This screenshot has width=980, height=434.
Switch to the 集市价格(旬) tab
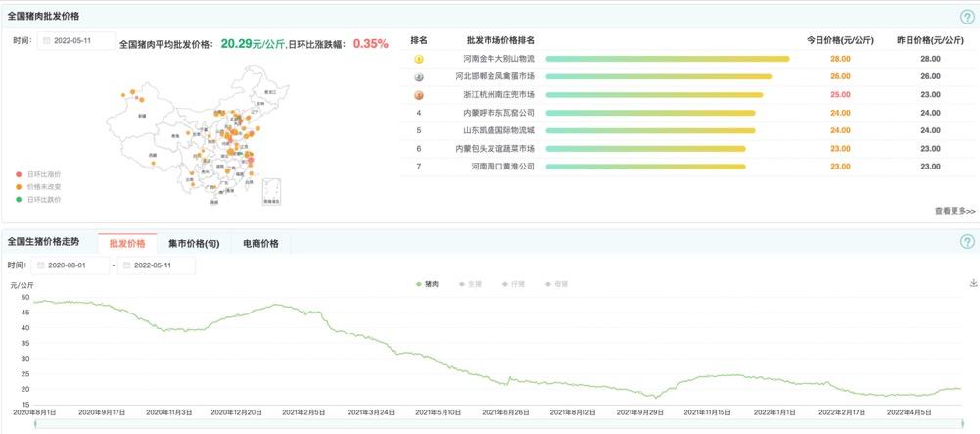point(194,243)
